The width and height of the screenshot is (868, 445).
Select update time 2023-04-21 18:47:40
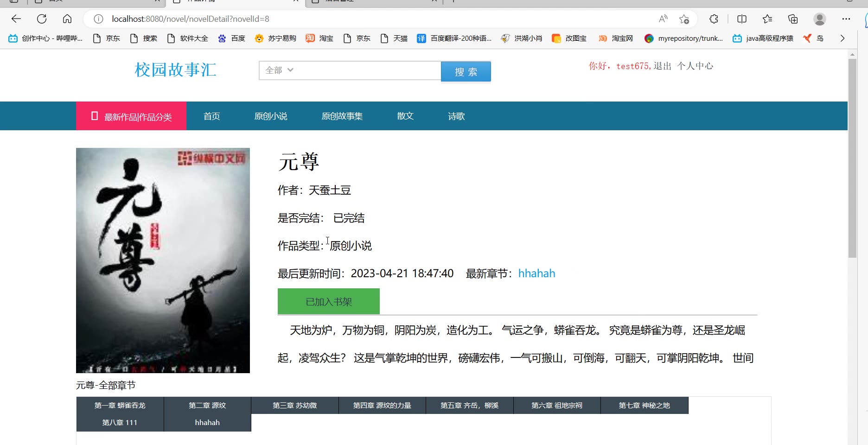pyautogui.click(x=402, y=273)
